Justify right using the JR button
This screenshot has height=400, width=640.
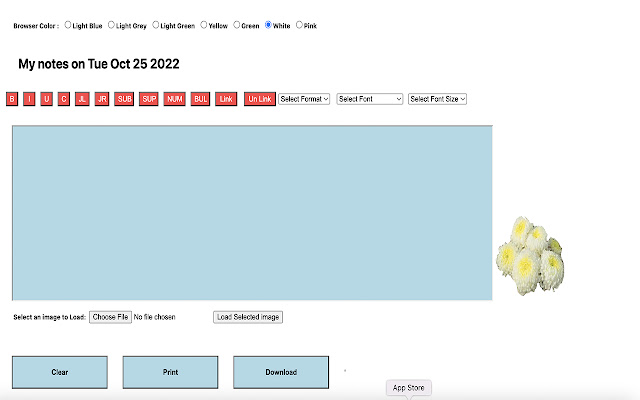101,99
